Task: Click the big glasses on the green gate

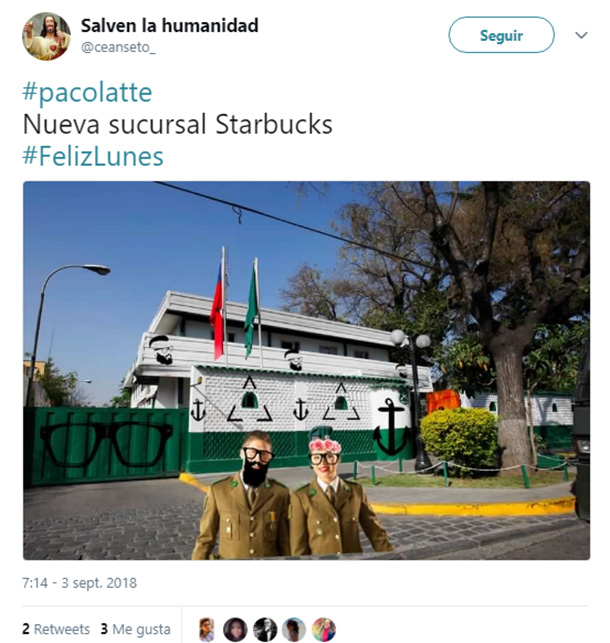Action: (106, 445)
